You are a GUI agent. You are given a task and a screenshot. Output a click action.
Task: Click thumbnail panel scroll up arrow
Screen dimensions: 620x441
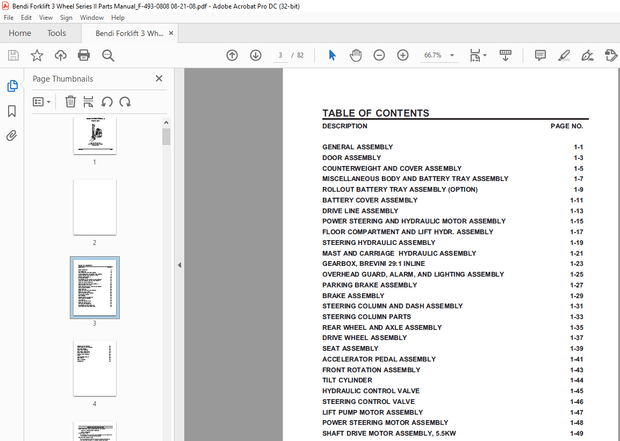pyautogui.click(x=166, y=123)
